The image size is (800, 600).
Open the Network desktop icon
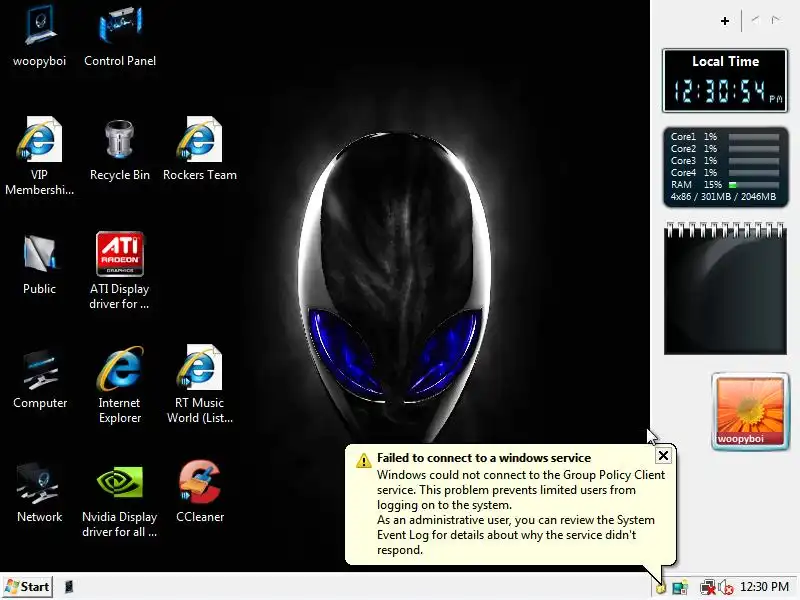[x=39, y=492]
